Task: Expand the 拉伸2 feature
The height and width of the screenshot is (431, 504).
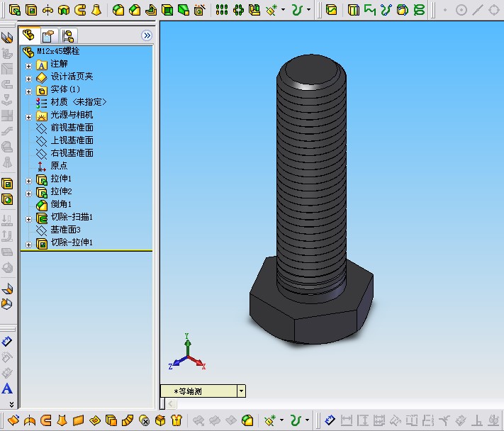Action: (28, 194)
